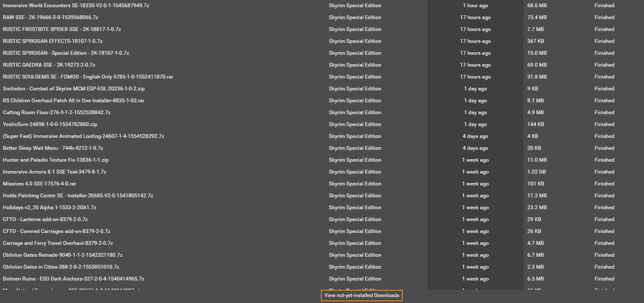Click the 69.0 MB size value
Image resolution: width=644 pixels, height=303 pixels.
(537, 65)
